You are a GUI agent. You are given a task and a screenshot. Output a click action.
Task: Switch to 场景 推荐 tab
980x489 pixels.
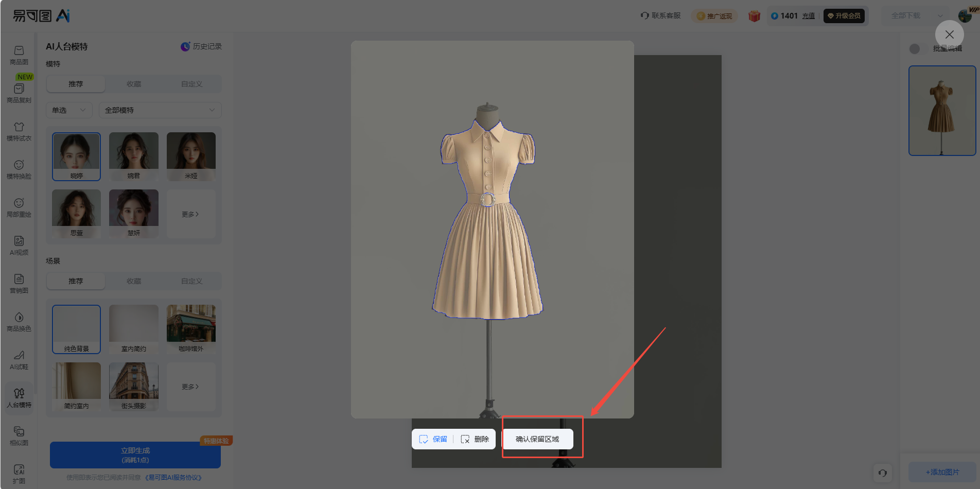pyautogui.click(x=76, y=281)
